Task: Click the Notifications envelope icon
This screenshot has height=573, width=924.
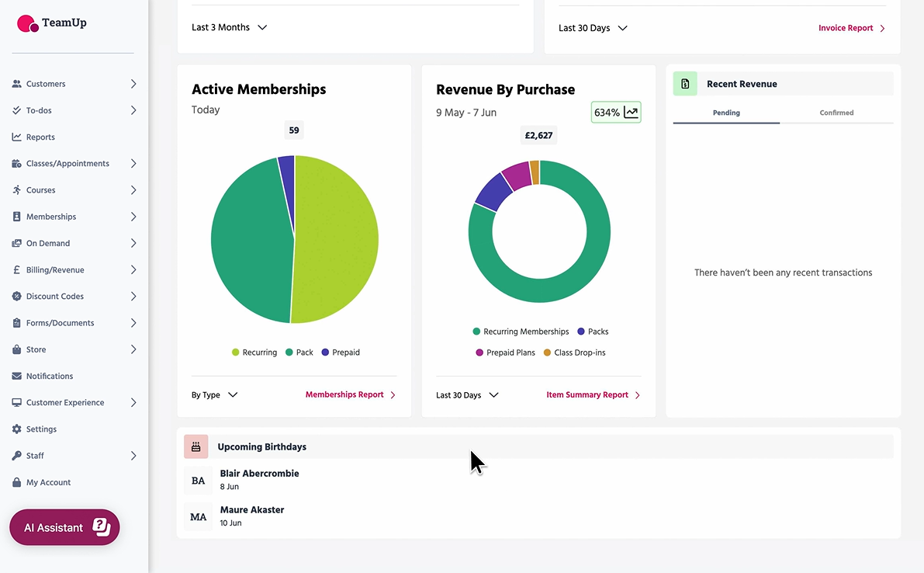Action: click(16, 376)
